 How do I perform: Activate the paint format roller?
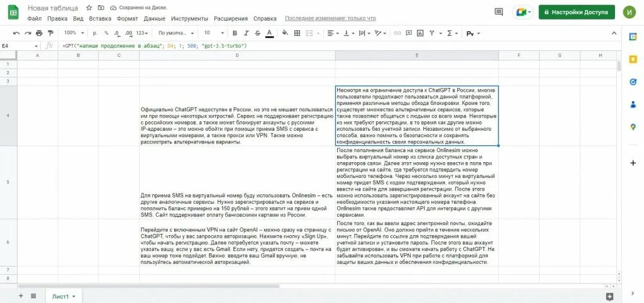pyautogui.click(x=50, y=33)
